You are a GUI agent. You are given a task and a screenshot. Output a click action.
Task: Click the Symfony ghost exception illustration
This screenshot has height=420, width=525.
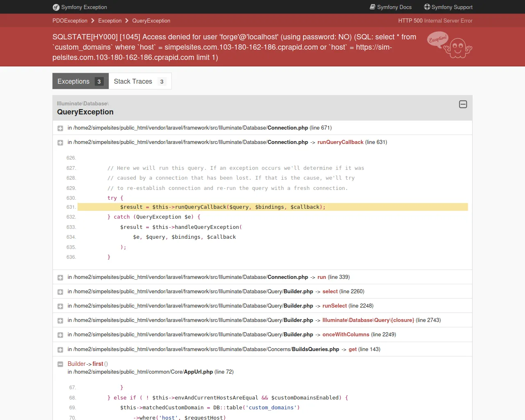(450, 45)
